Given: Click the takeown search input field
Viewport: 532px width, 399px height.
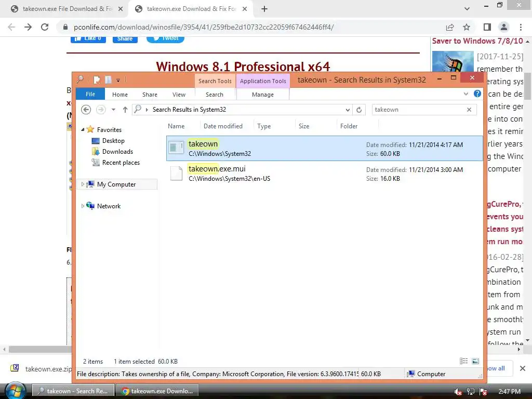Looking at the screenshot, I should [419, 110].
